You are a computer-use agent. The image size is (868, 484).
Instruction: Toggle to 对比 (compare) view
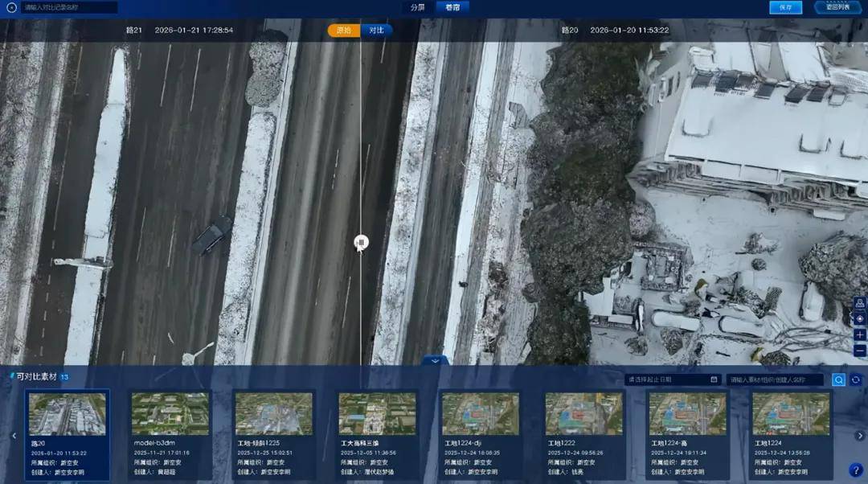tap(376, 31)
